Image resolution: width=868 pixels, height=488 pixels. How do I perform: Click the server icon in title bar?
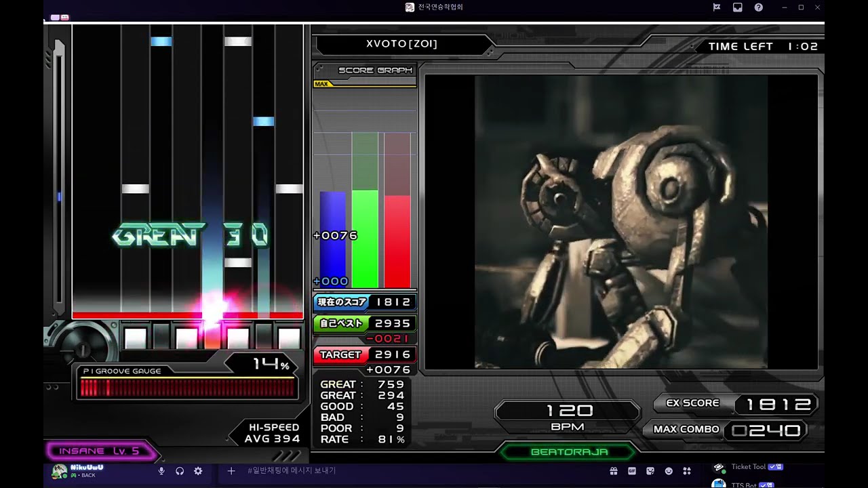coord(410,7)
